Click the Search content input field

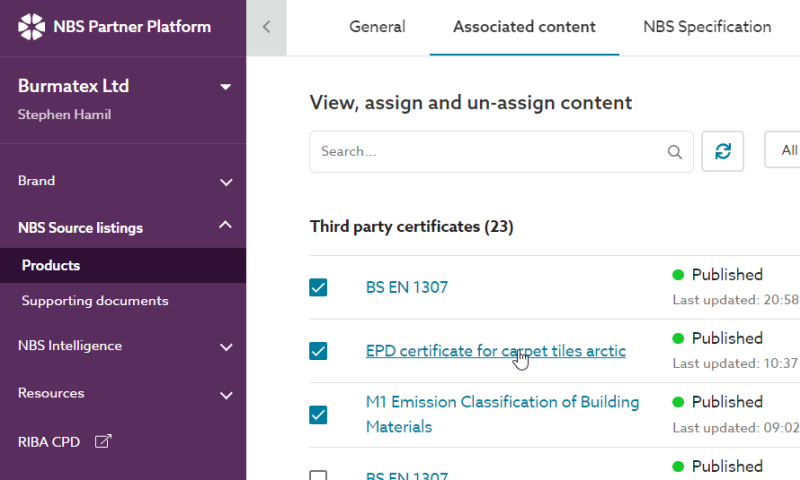pyautogui.click(x=501, y=151)
